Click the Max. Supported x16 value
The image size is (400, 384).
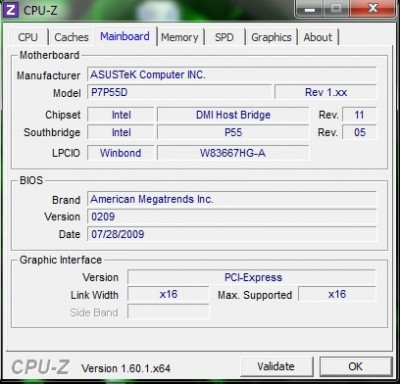(x=337, y=295)
